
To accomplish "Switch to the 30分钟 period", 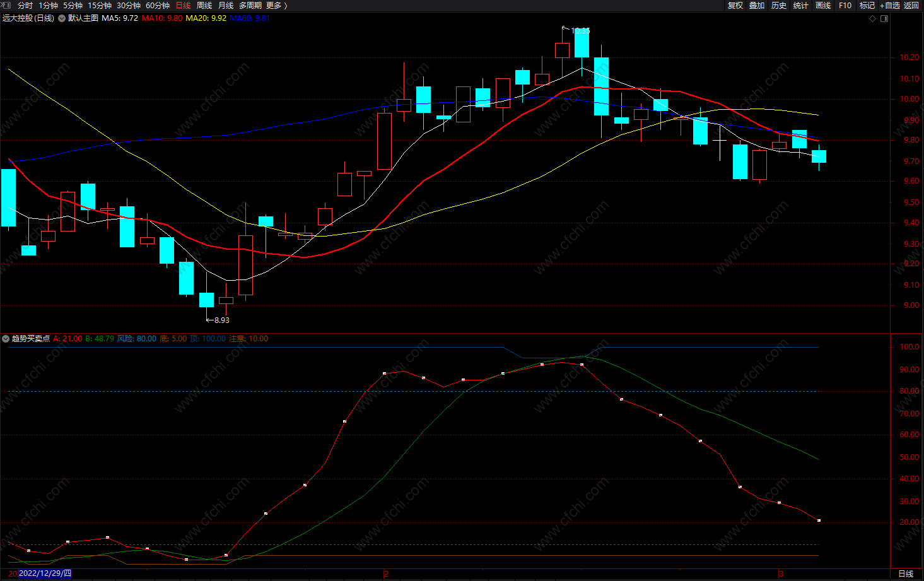I will 129,5.
